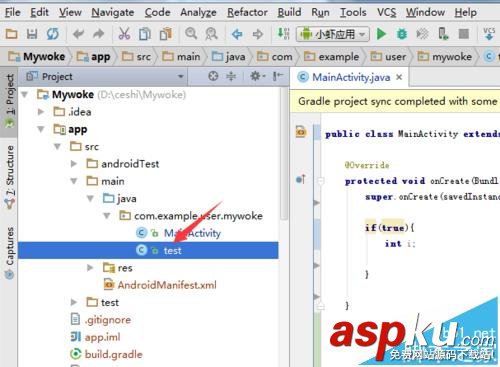This screenshot has height=367, width=500.
Task: Click the Project panel vertical scrollbar
Action: tap(284, 153)
